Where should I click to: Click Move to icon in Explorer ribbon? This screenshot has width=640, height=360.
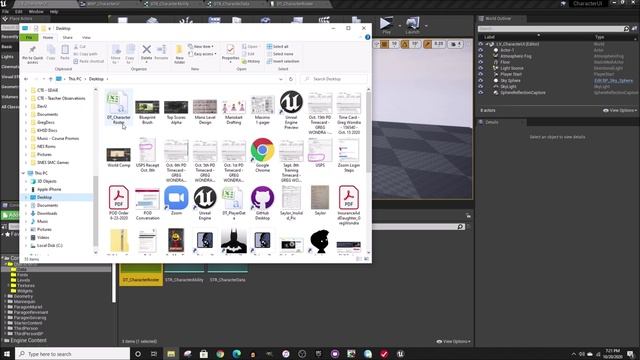[116, 54]
